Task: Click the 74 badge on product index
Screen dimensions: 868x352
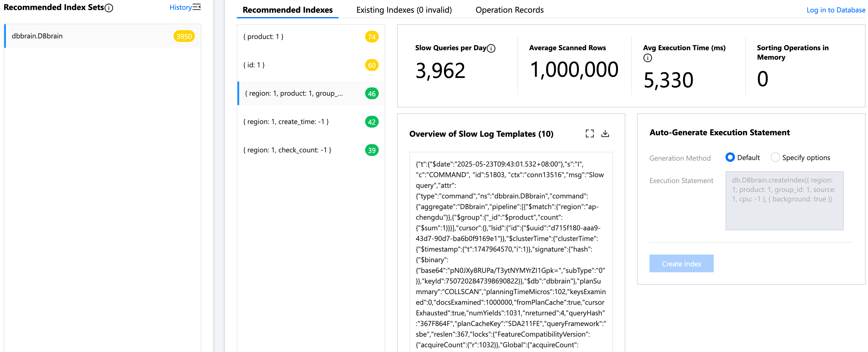Action: (371, 37)
